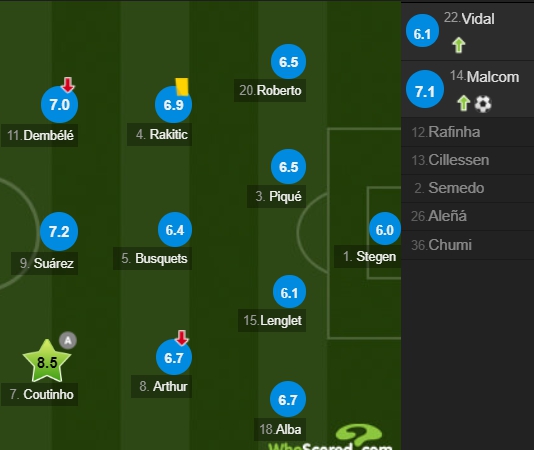Click Stegen's 6.0 rating circle
534x450 pixels.
pyautogui.click(x=385, y=229)
